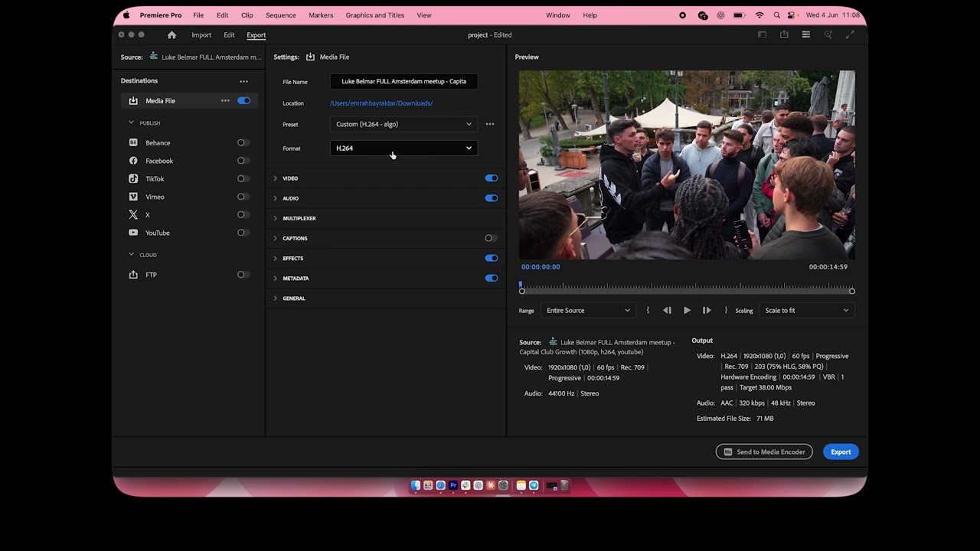Viewport: 980px width, 551px height.
Task: Set the Out point bracket in preview
Action: pyautogui.click(x=726, y=311)
